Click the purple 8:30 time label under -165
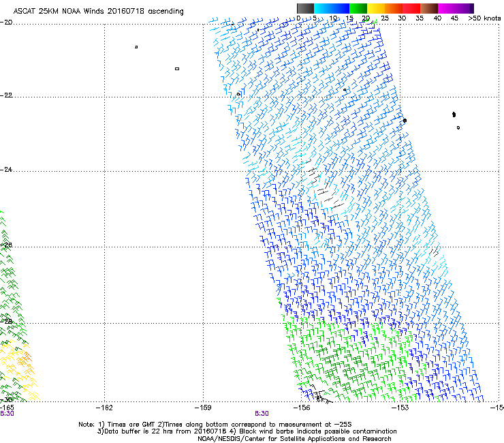 point(7,414)
